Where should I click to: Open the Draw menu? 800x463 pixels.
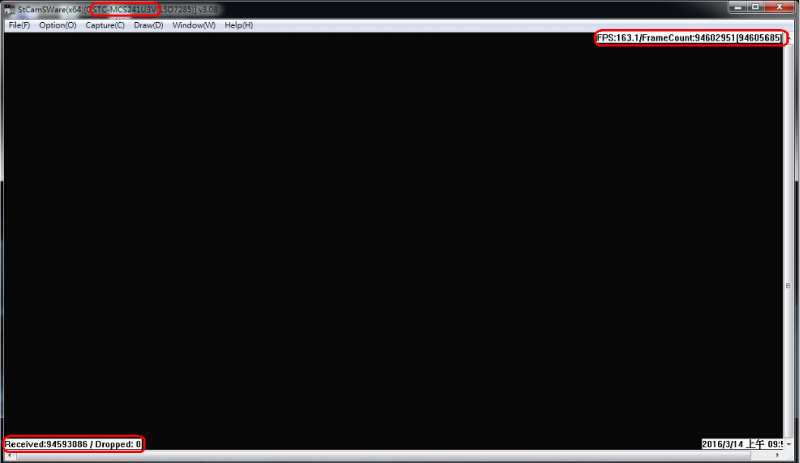point(148,25)
